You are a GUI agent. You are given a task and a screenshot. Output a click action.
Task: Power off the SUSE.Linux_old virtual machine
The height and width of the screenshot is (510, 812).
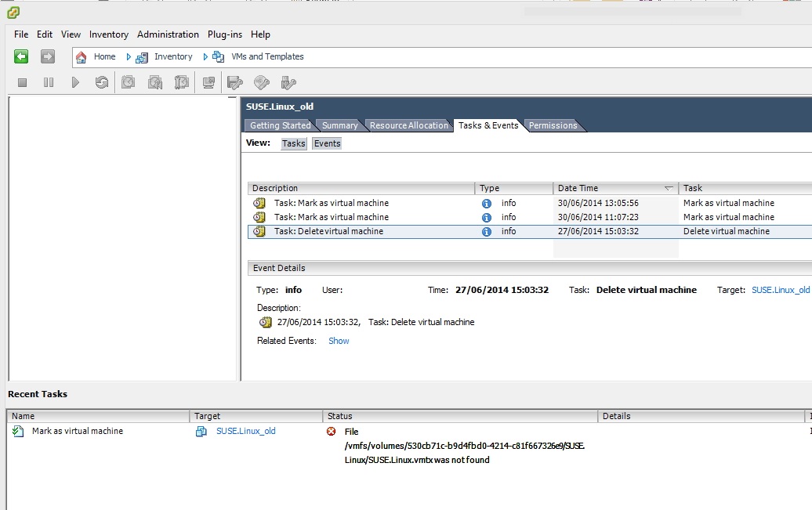[x=22, y=81]
